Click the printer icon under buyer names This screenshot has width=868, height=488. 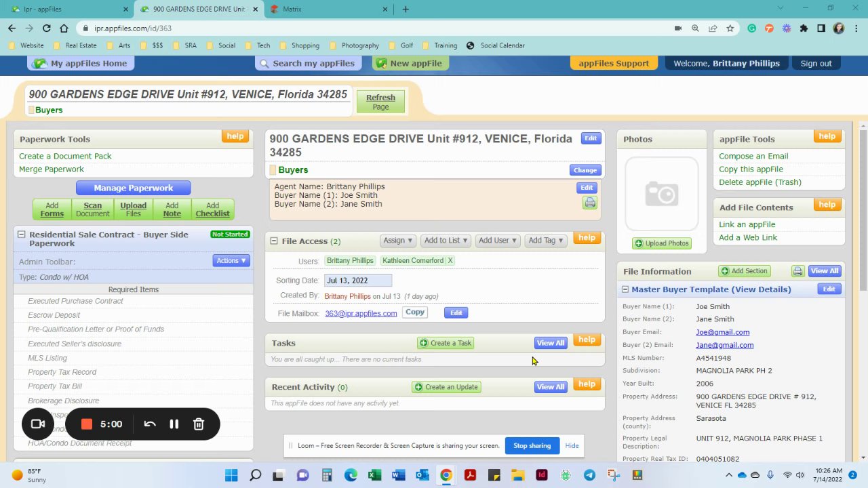(x=590, y=203)
